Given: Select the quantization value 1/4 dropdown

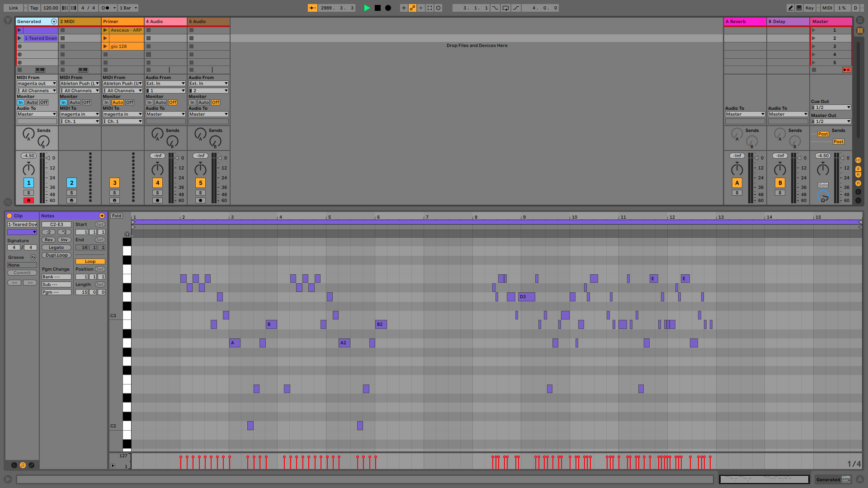Looking at the screenshot, I should 854,464.
